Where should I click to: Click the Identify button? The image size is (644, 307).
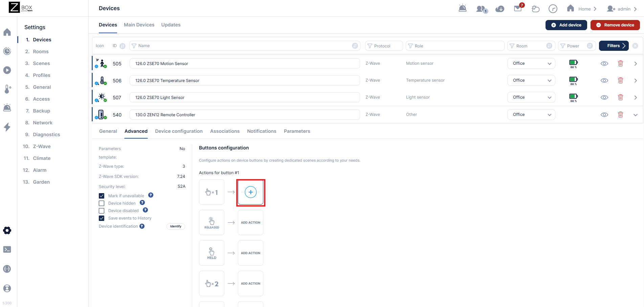click(176, 226)
